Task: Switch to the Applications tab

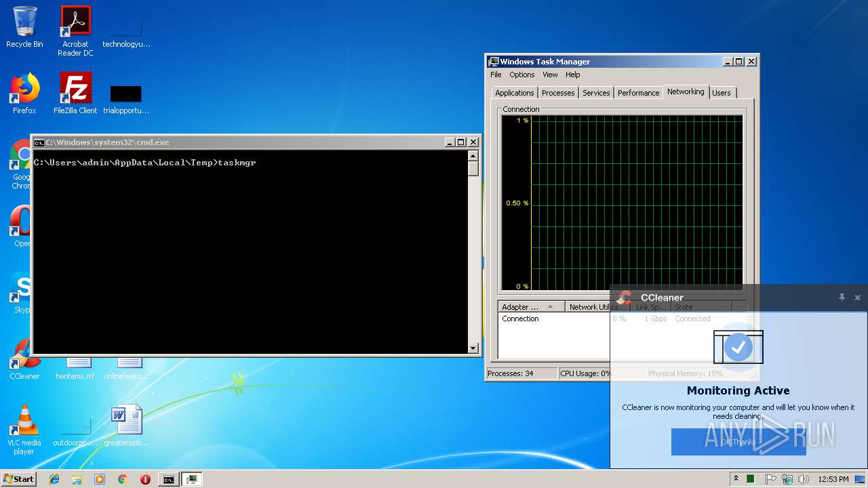Action: 515,93
